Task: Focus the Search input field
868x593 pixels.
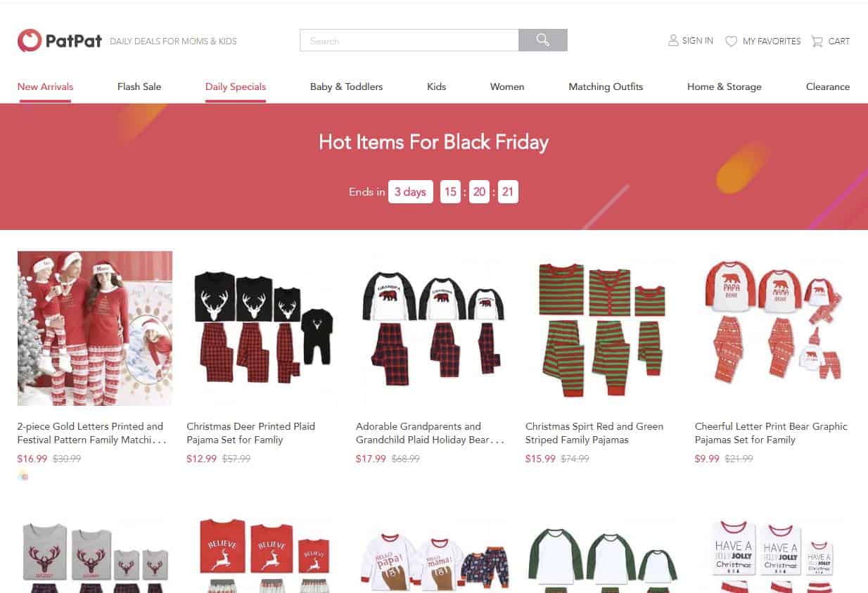Action: 409,40
